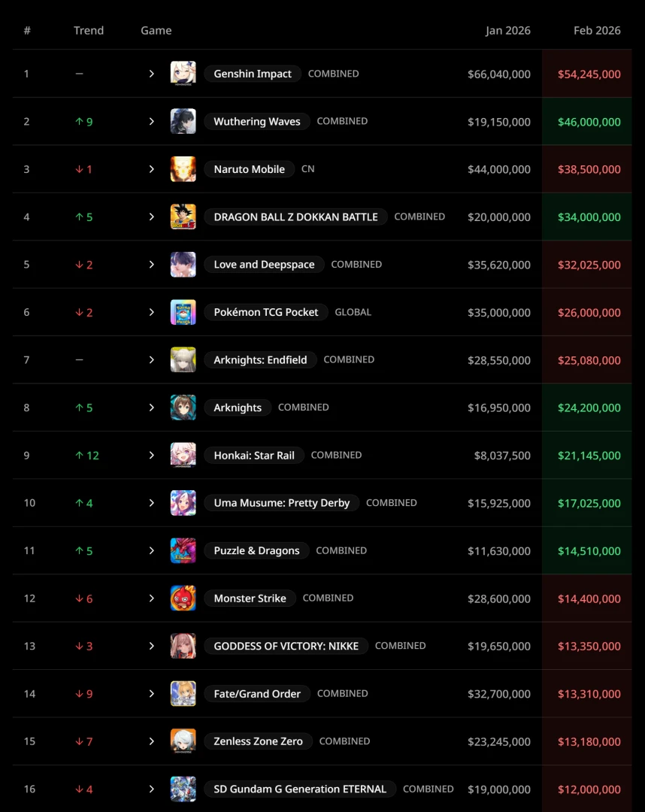Click Wuthering Waves Feb revenue $46,000,000 cell
The width and height of the screenshot is (645, 812).
point(589,122)
